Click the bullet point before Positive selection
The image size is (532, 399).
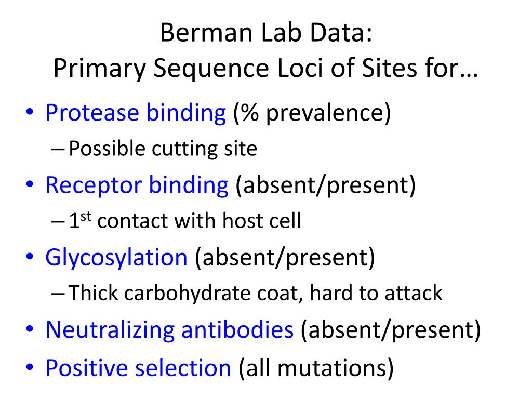[30, 368]
